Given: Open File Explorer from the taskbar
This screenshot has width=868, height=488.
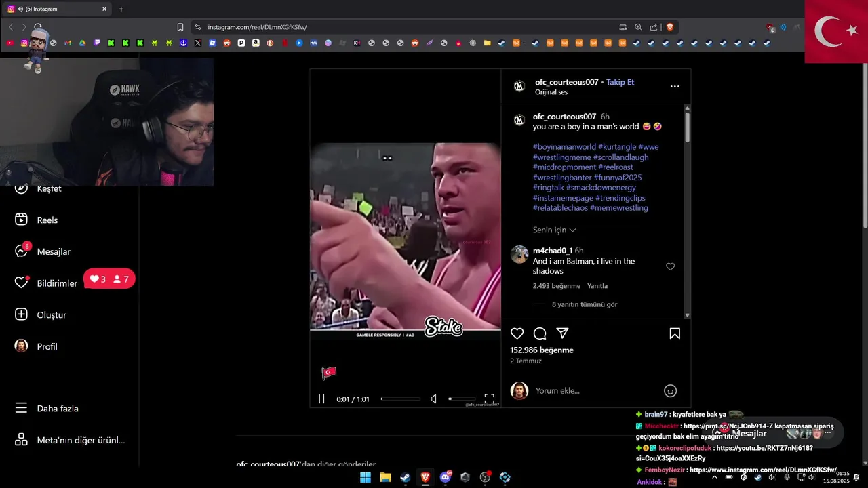Looking at the screenshot, I should [x=385, y=477].
